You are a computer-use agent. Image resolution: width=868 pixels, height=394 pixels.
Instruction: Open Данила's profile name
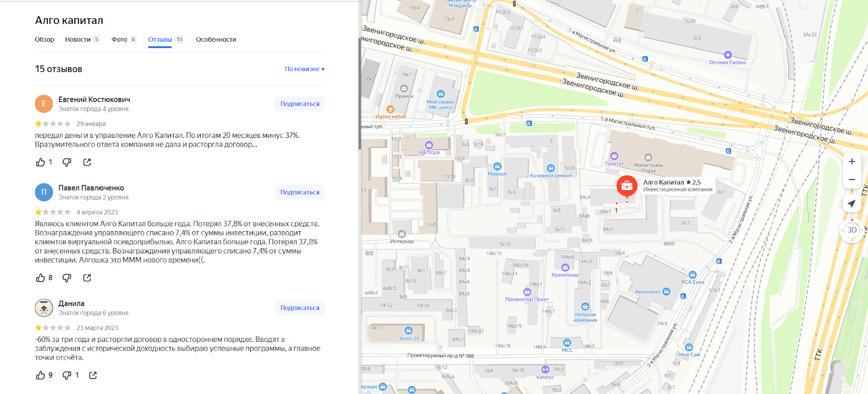click(x=72, y=303)
